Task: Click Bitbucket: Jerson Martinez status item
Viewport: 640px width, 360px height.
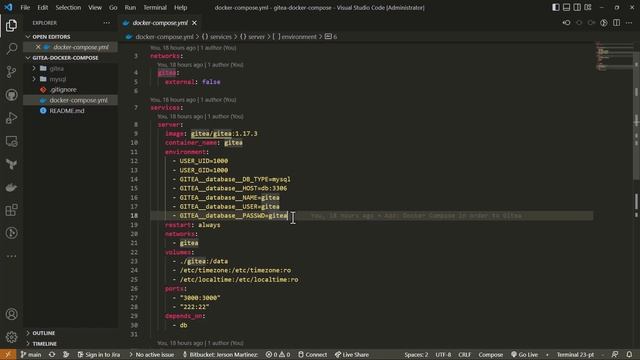Action: 220,354
